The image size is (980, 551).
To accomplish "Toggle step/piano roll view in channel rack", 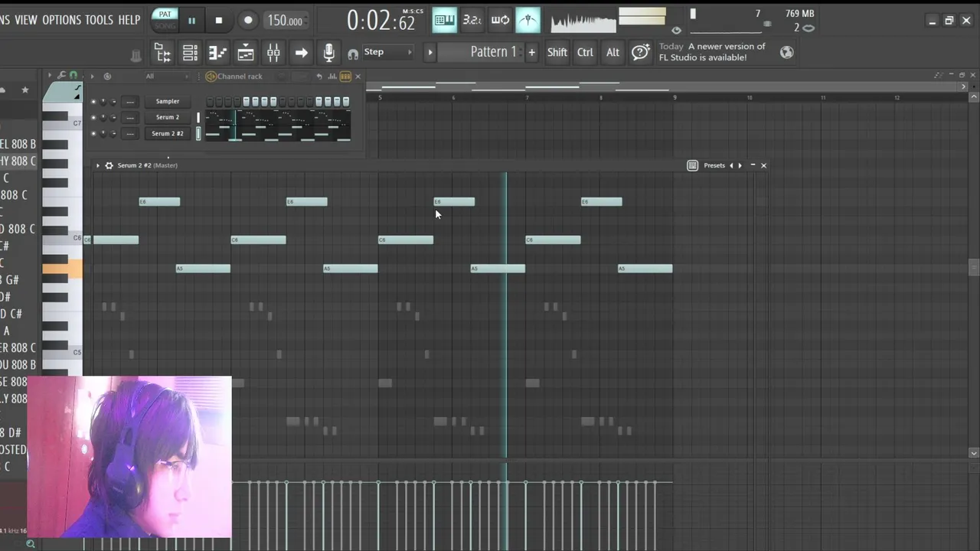I will [x=345, y=77].
